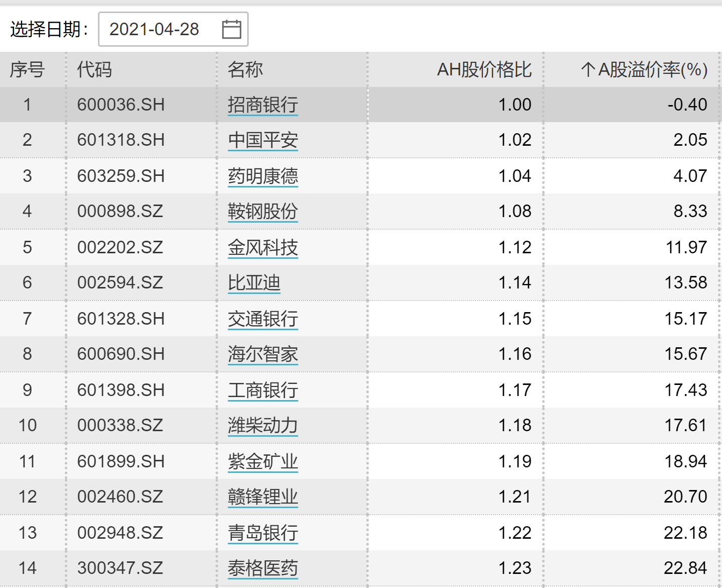
Task: Open the 工商银行 stock link
Action: [x=262, y=390]
